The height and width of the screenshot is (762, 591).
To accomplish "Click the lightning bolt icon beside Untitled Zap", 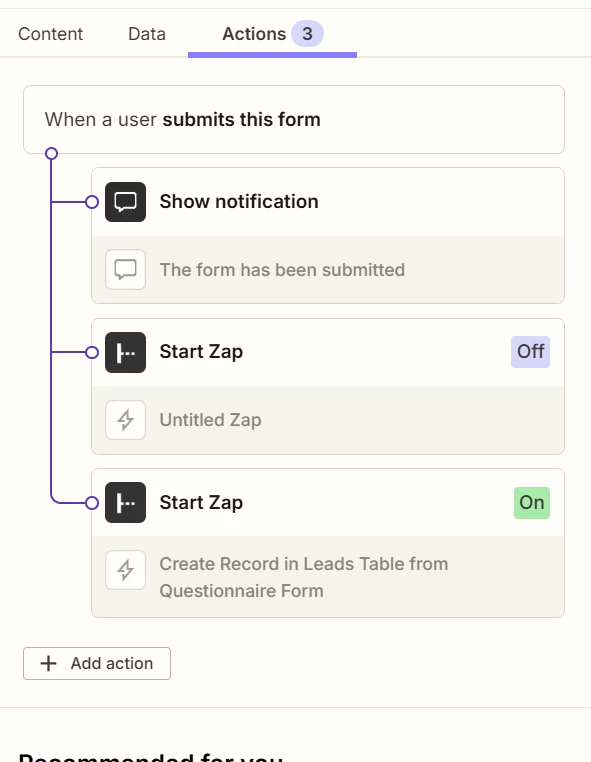I will tap(125, 420).
